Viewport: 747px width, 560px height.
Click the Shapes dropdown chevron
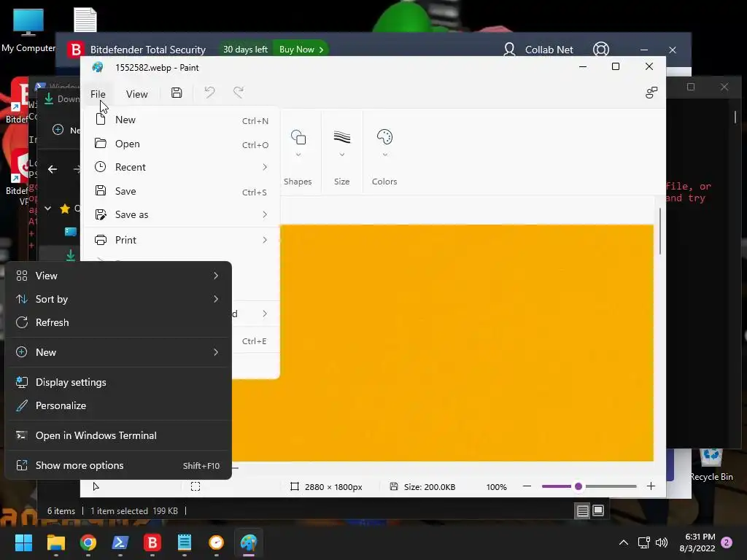coord(298,155)
